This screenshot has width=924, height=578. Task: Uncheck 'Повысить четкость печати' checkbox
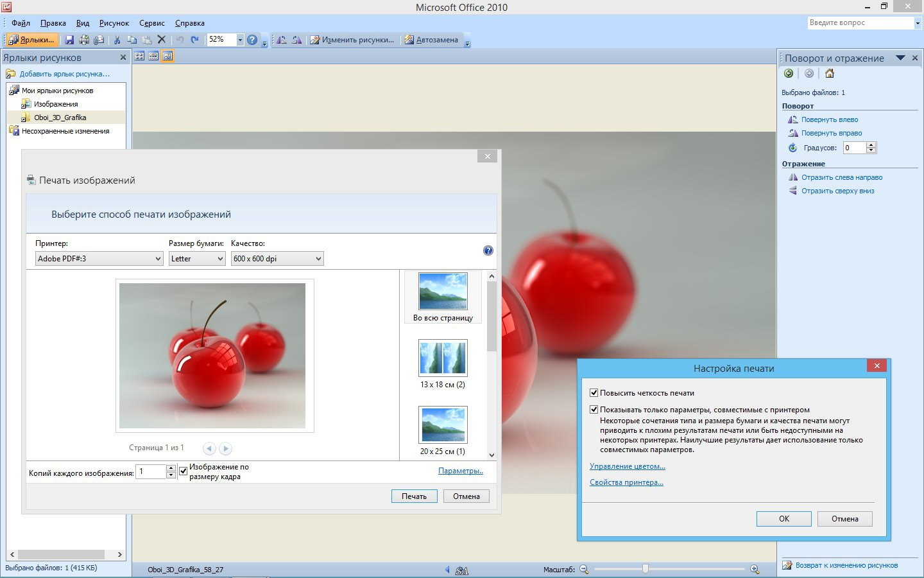pyautogui.click(x=594, y=393)
